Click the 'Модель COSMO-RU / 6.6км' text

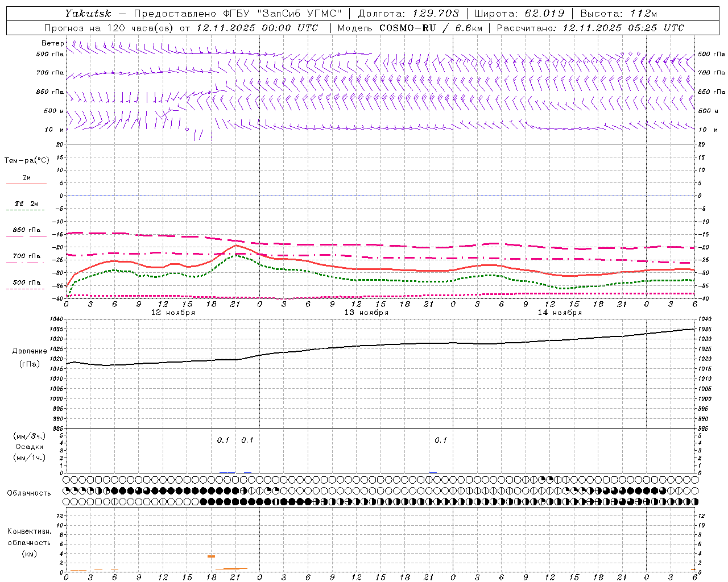(x=410, y=28)
